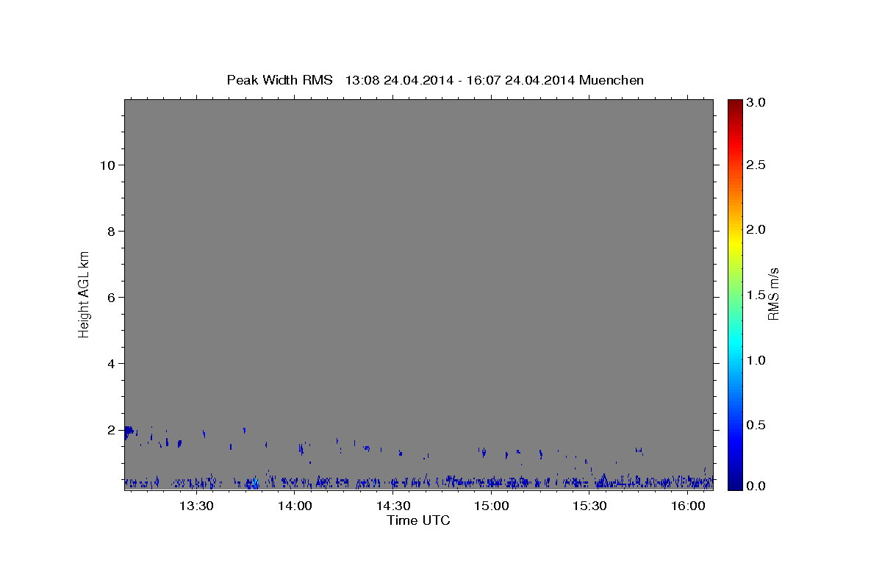Click the colorbar value 3.0

tap(756, 102)
